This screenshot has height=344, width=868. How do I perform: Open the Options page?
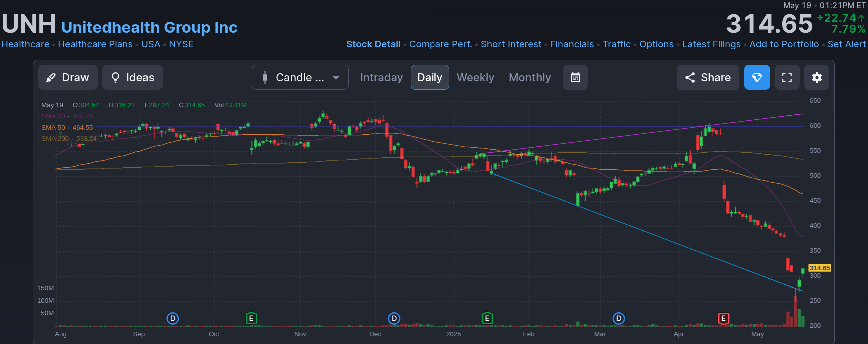point(656,44)
